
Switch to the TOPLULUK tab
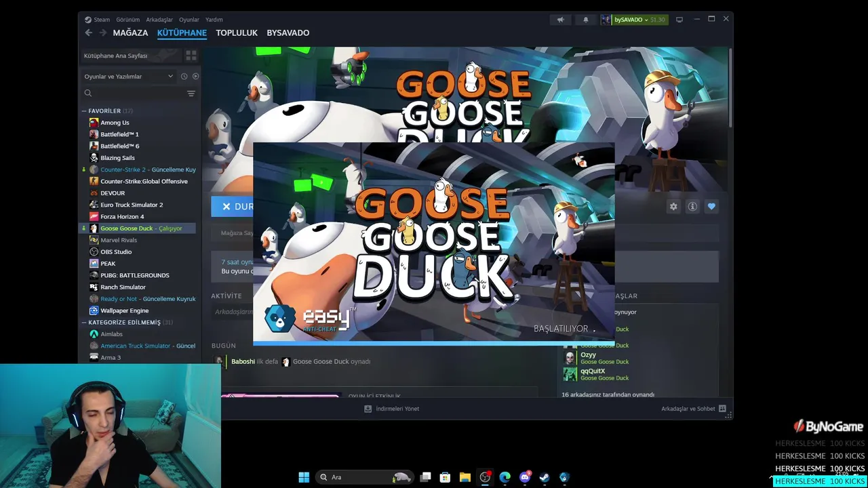coord(237,33)
